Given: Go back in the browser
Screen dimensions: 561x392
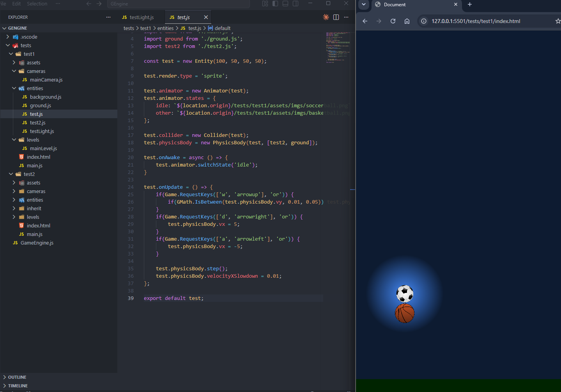Looking at the screenshot, I should pos(365,21).
